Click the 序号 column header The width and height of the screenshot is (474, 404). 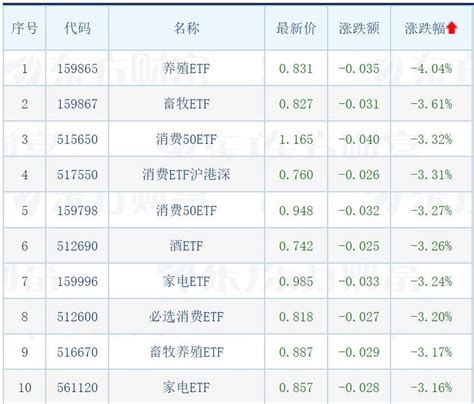point(24,28)
